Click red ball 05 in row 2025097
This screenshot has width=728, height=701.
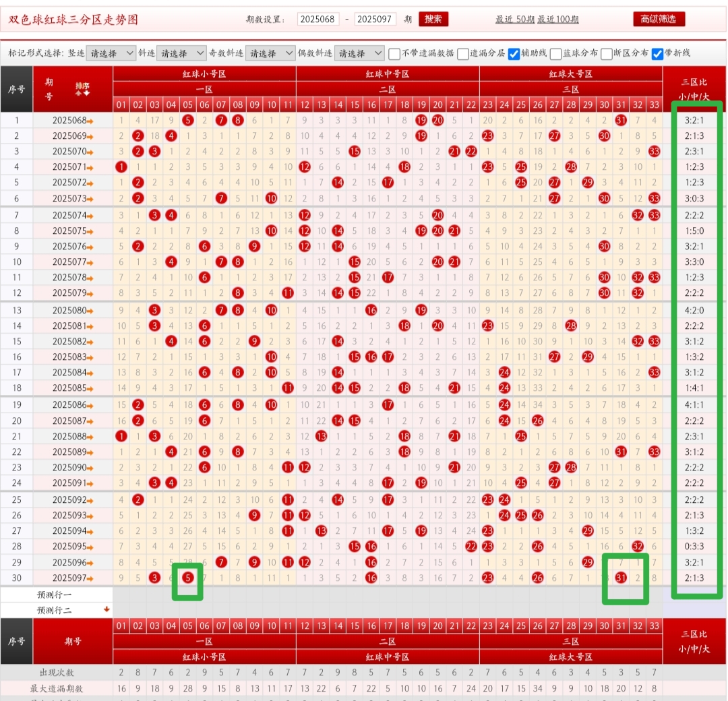coord(188,578)
